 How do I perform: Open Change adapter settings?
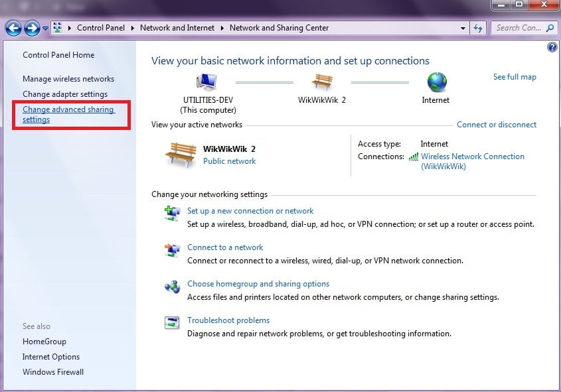[65, 94]
